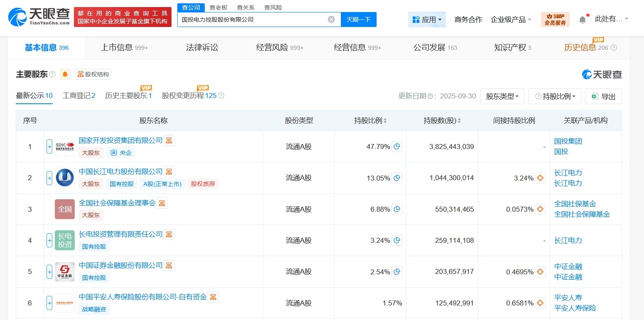Open 中国长江电力股份有限公司 company page
Image resolution: width=644 pixels, height=320 pixels.
120,171
